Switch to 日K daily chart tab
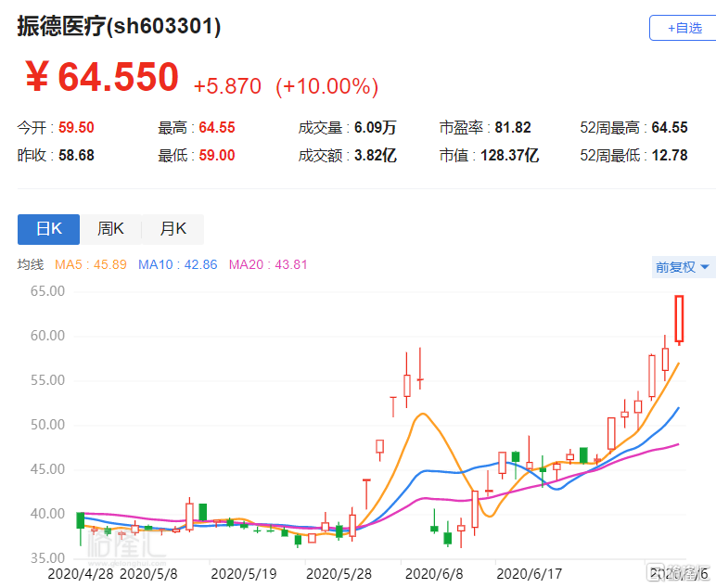 (49, 229)
